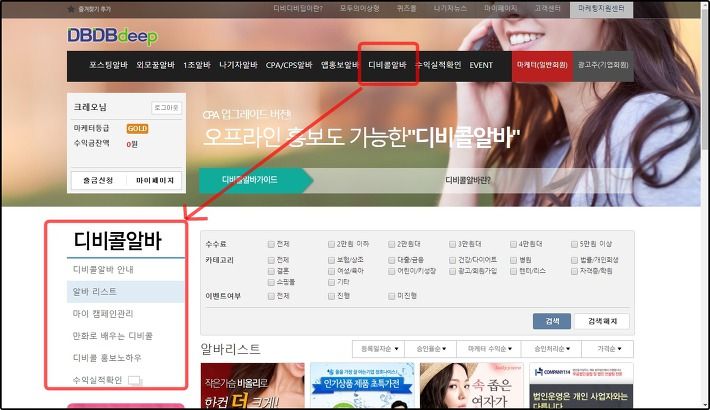Switch to 디비콜알바가이드 banner tab

[256, 180]
